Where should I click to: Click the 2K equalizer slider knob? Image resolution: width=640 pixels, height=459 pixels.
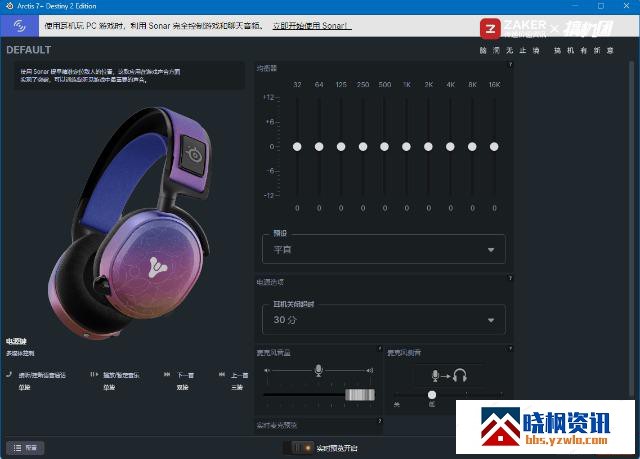[428, 146]
